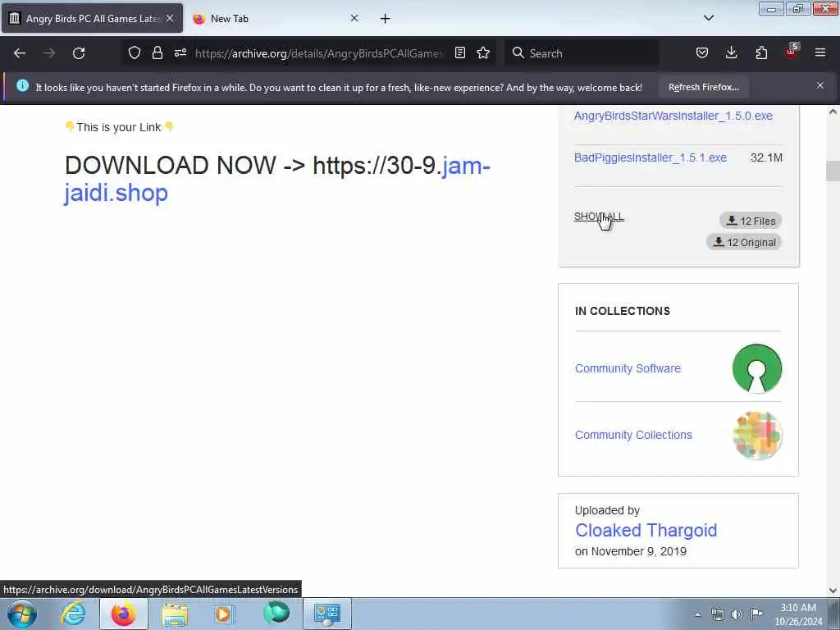The image size is (840, 630).
Task: Open uploader Cloaked Thargoid profile
Action: (x=646, y=531)
